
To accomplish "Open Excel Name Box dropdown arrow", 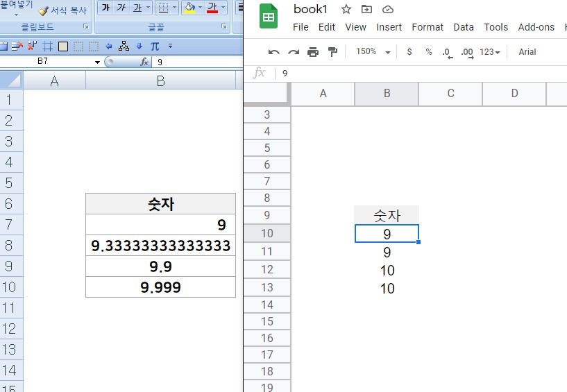I will [97, 62].
